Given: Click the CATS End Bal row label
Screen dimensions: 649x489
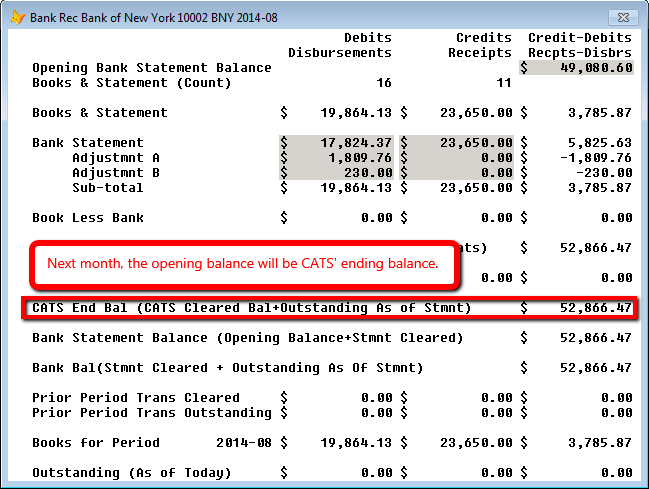Looking at the screenshot, I should pos(252,308).
